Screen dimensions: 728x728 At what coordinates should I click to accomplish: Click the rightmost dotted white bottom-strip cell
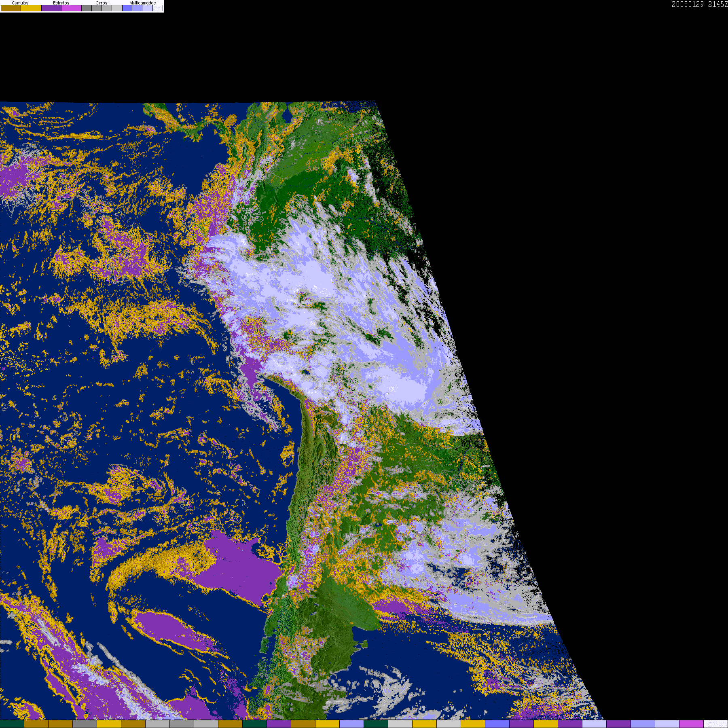point(716,724)
